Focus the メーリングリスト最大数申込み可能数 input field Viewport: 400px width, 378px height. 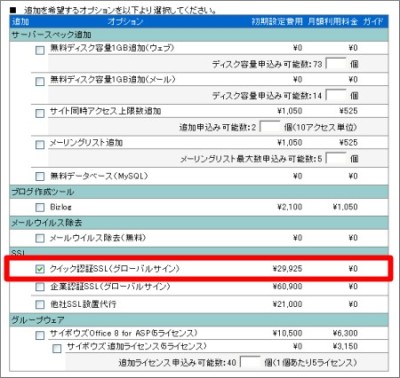point(336,158)
